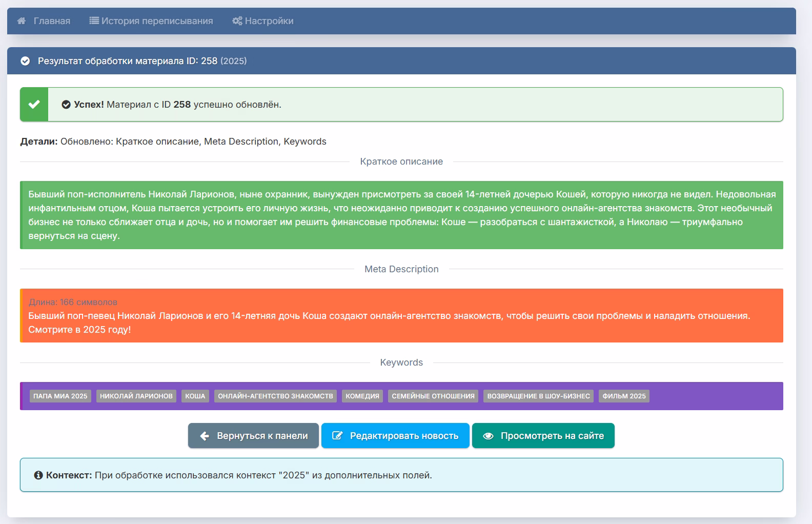The image size is (812, 524).
Task: Click the list icon beside История переписывания
Action: (94, 21)
